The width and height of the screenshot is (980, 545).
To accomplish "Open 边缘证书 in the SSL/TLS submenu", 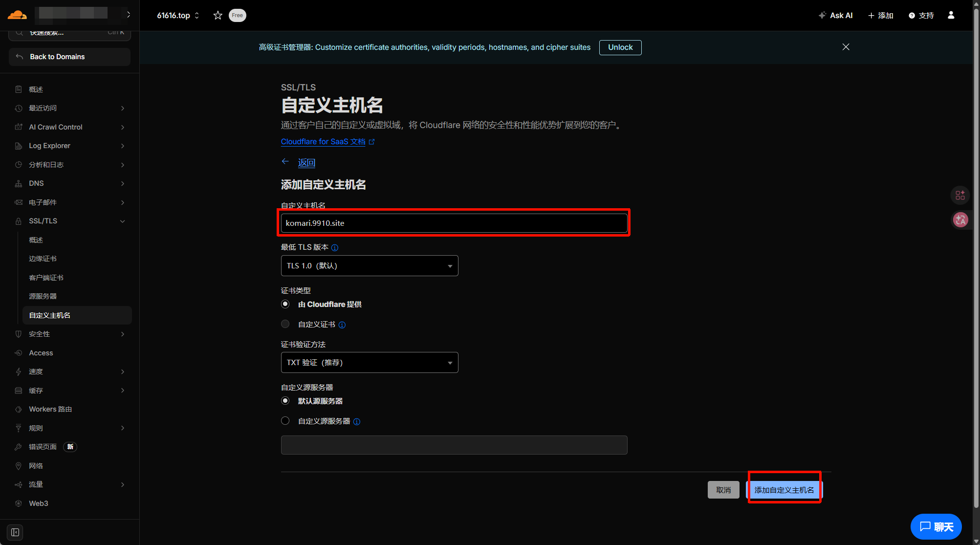I will [43, 259].
